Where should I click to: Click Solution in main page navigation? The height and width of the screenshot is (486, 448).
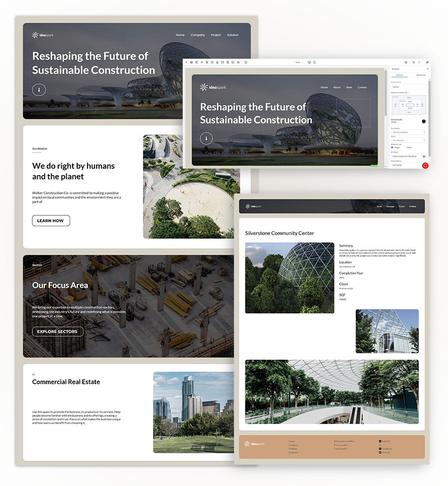[232, 35]
